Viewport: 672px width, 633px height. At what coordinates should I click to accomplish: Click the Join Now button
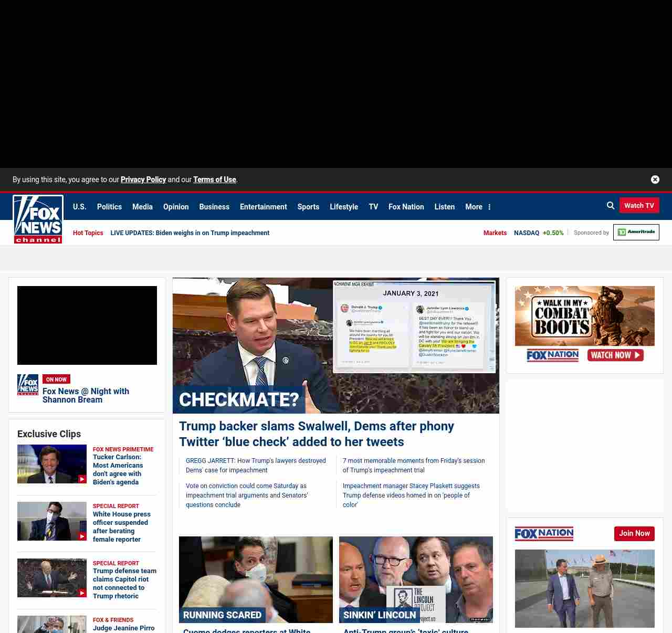click(634, 534)
